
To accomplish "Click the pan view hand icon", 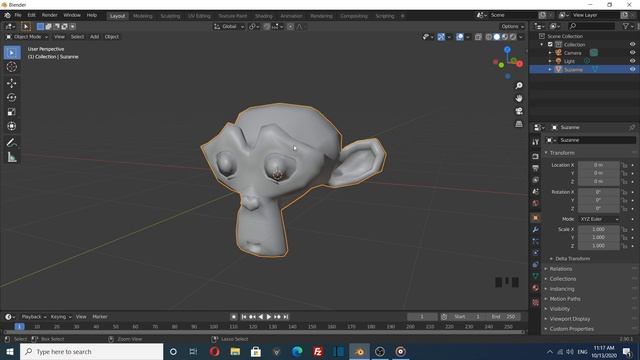I will (x=519, y=98).
